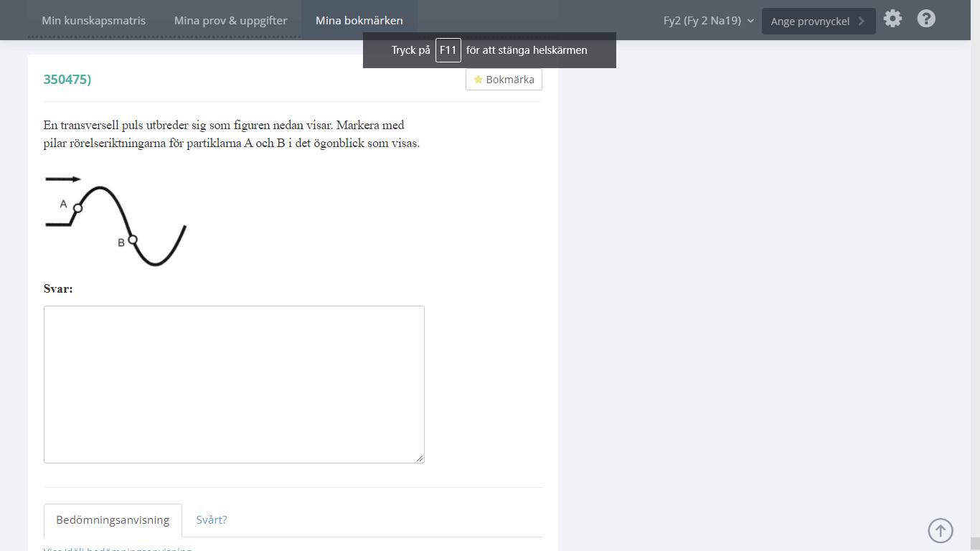Click particle B circle on the wave figure
This screenshot has height=551, width=980.
132,240
